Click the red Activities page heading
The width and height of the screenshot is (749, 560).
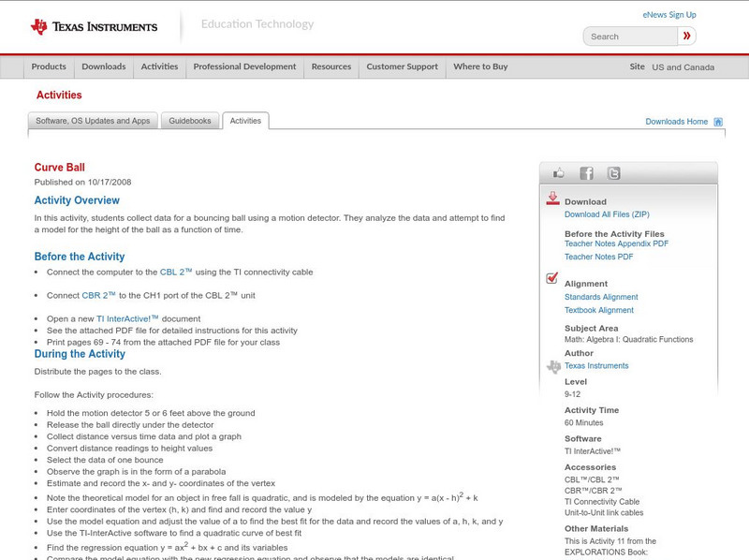pyautogui.click(x=59, y=96)
